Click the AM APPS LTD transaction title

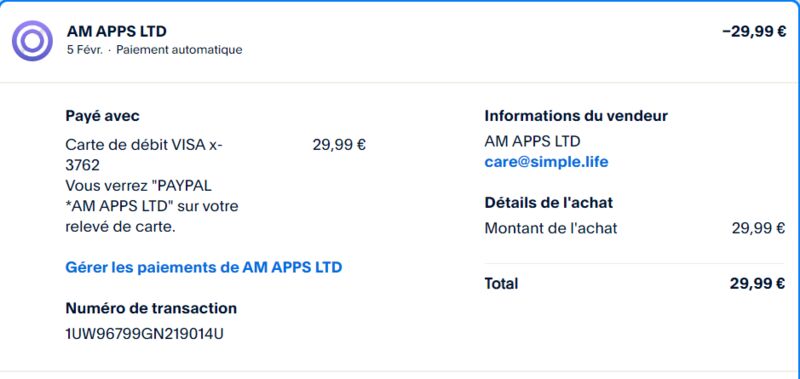pyautogui.click(x=116, y=32)
